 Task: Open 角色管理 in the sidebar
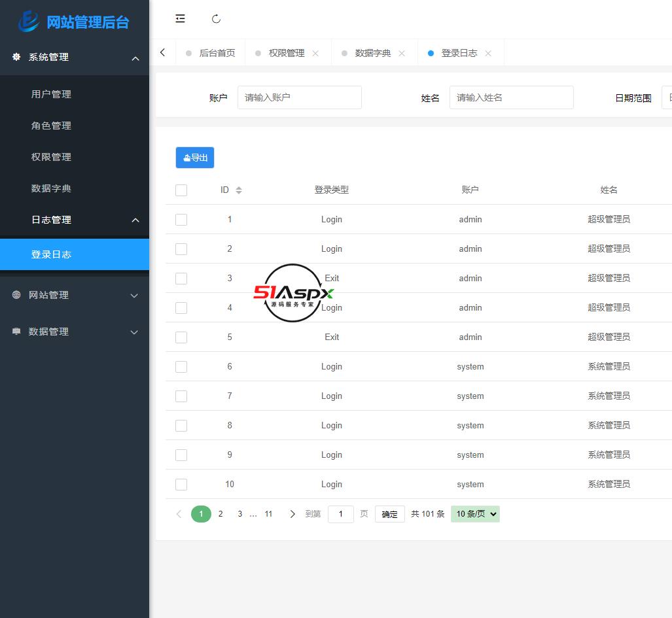pyautogui.click(x=51, y=126)
